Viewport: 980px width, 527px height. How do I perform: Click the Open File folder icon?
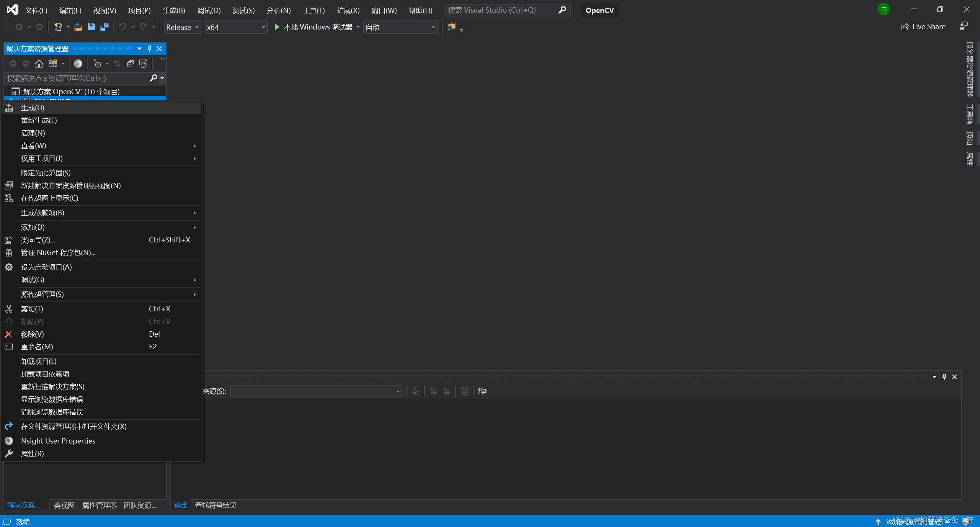click(x=78, y=27)
